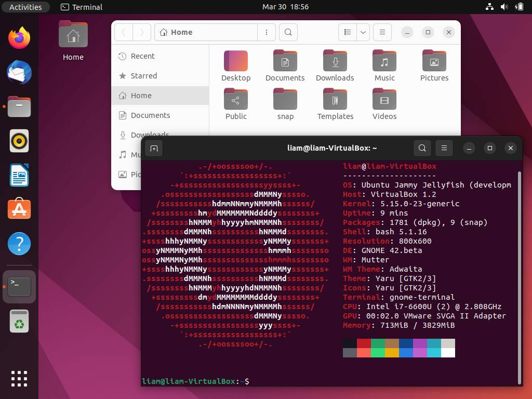
Task: Launch Firefox from the dock
Action: coord(19,37)
